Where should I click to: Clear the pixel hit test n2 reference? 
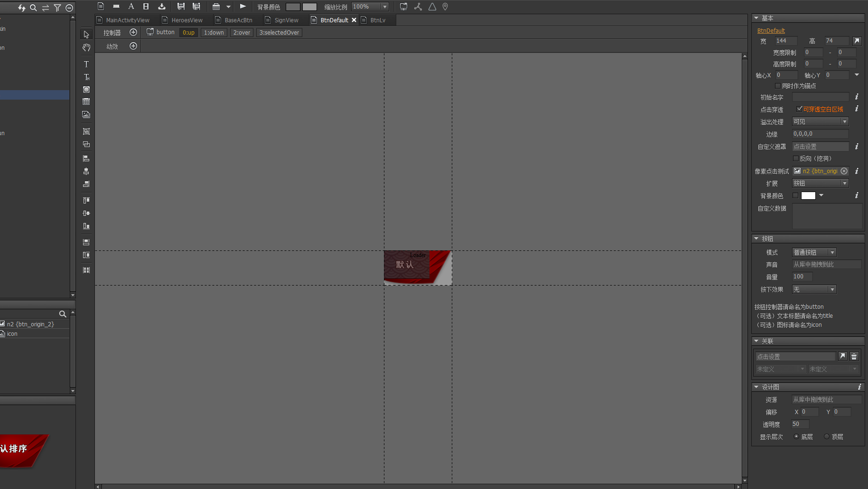point(844,171)
